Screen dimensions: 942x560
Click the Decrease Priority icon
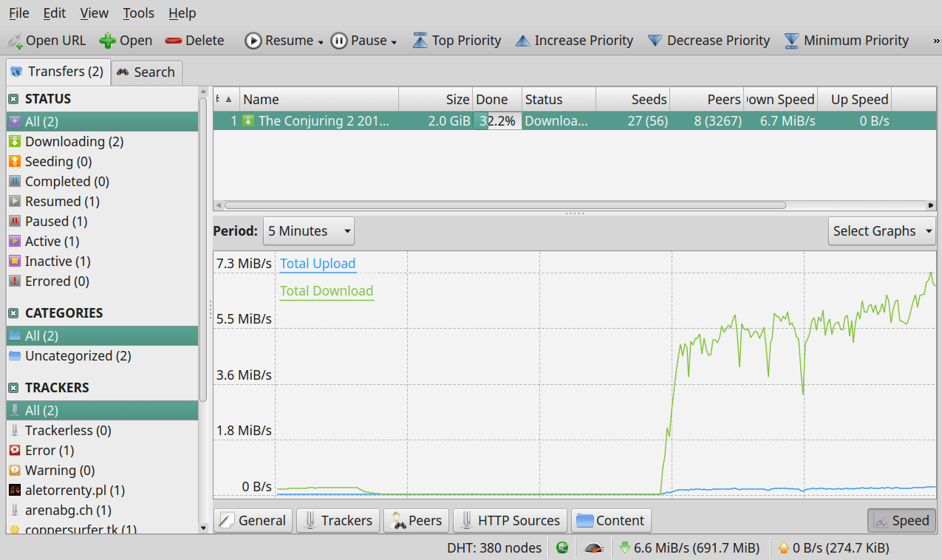(x=655, y=41)
